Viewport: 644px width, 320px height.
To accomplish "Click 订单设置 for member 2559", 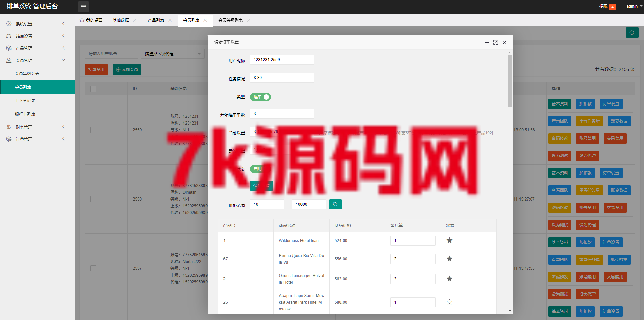I will tap(611, 104).
